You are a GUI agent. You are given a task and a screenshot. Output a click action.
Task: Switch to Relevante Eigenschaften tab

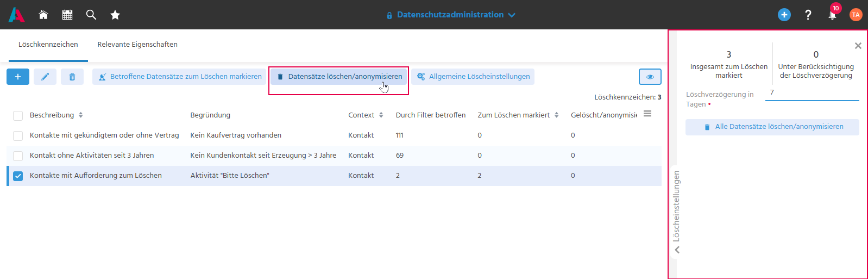[x=137, y=45]
